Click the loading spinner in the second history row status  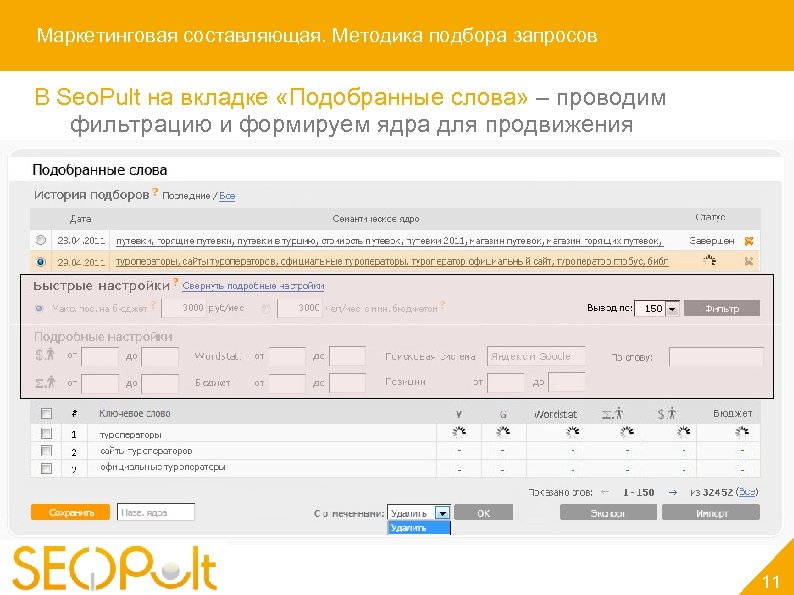pyautogui.click(x=710, y=260)
